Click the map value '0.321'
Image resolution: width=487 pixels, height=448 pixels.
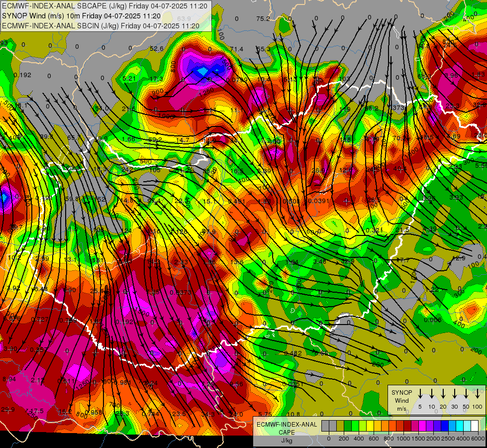(374, 230)
